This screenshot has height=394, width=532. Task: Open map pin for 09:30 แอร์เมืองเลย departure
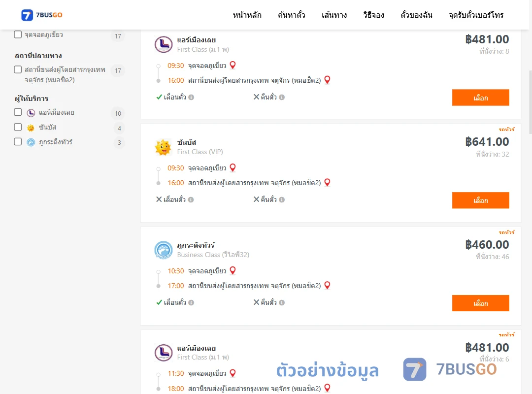click(233, 65)
